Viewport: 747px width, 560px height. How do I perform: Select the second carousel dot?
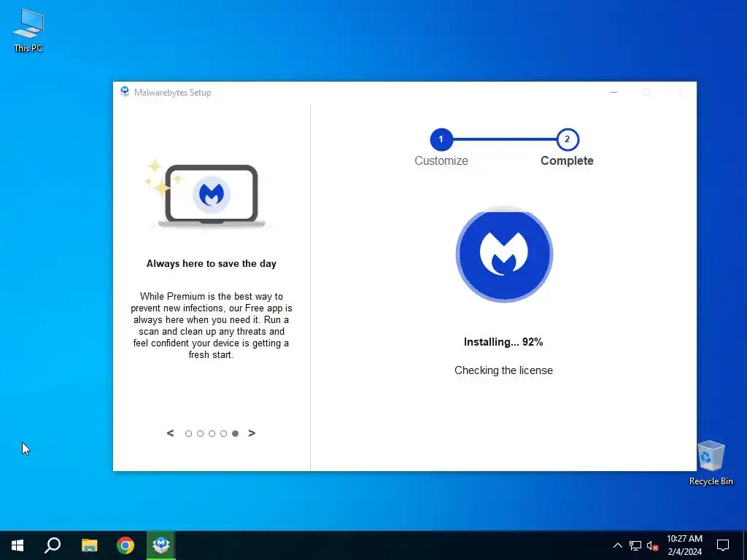pyautogui.click(x=200, y=433)
